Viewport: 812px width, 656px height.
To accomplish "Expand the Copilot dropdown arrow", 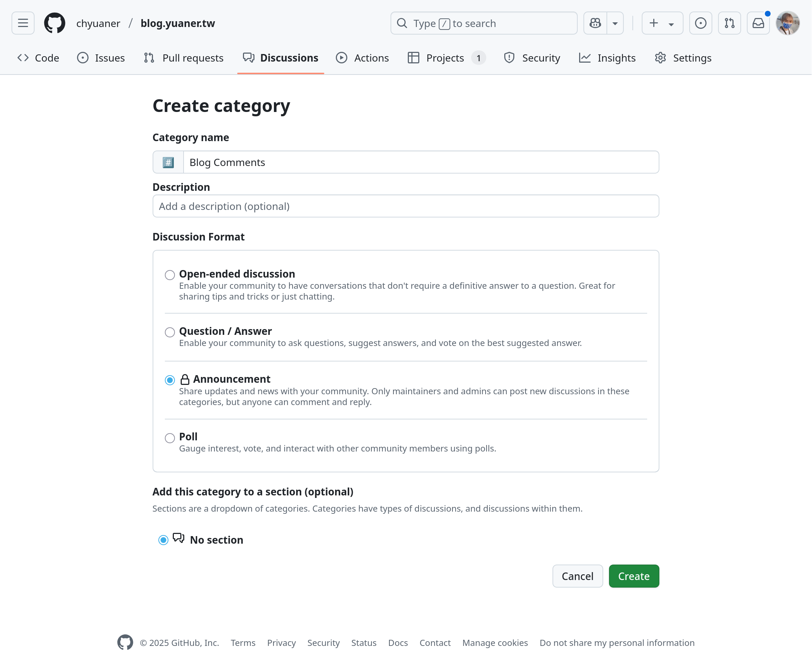I will click(x=615, y=23).
